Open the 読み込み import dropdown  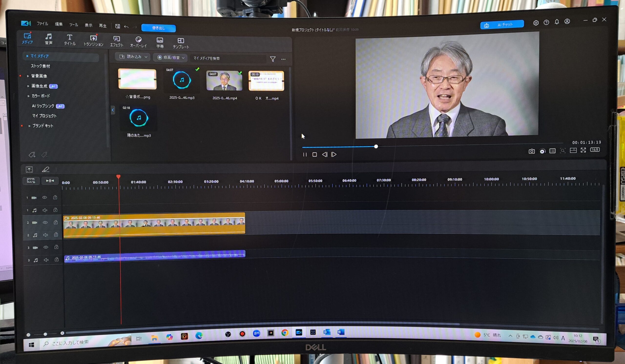point(133,57)
